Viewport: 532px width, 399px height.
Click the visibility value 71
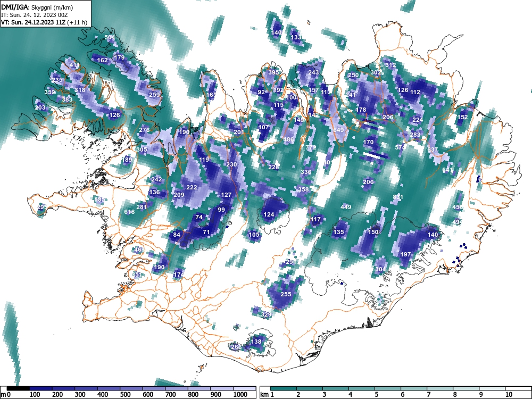point(206,232)
